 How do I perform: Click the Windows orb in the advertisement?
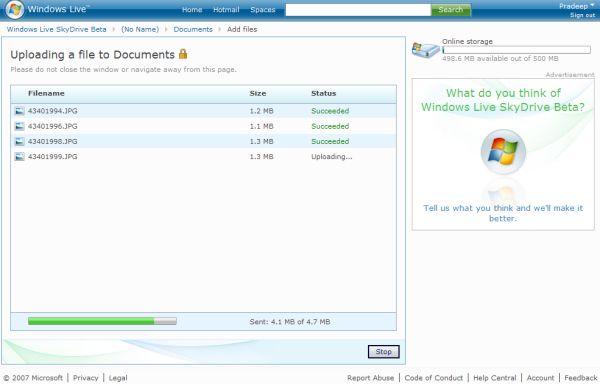[503, 152]
